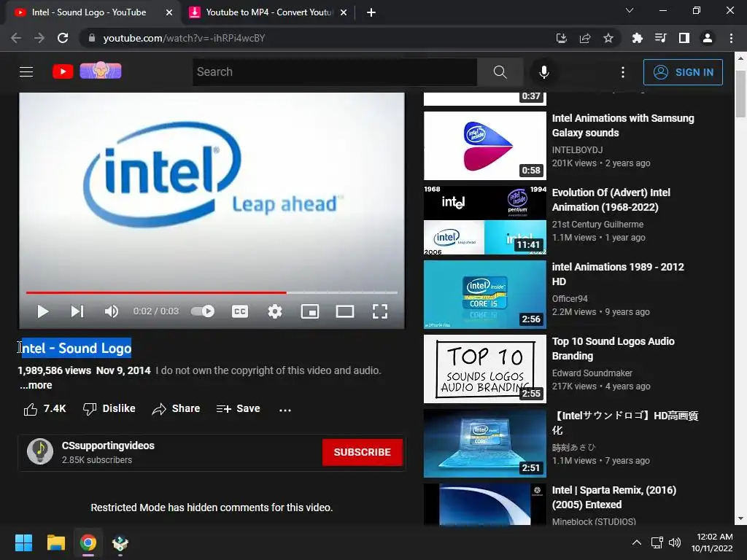This screenshot has height=560, width=747.
Task: Toggle Chrome side panel
Action: pyautogui.click(x=684, y=38)
